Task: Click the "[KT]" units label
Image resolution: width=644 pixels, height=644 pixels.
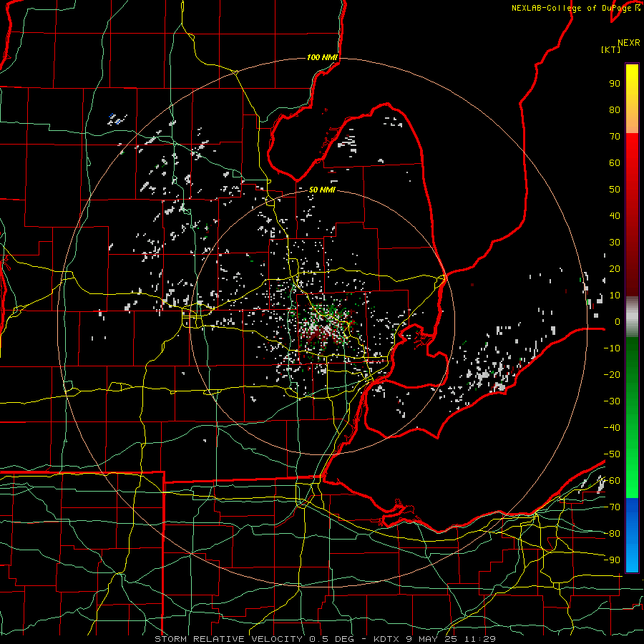Action: click(610, 49)
